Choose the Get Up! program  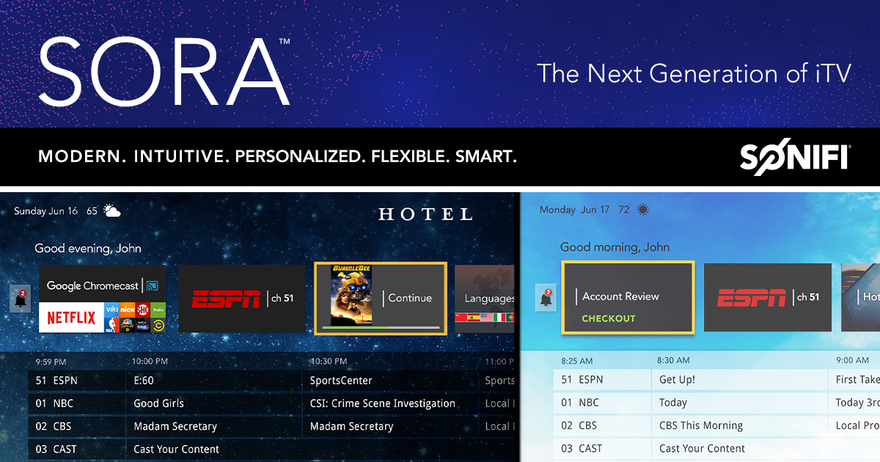[x=739, y=380]
